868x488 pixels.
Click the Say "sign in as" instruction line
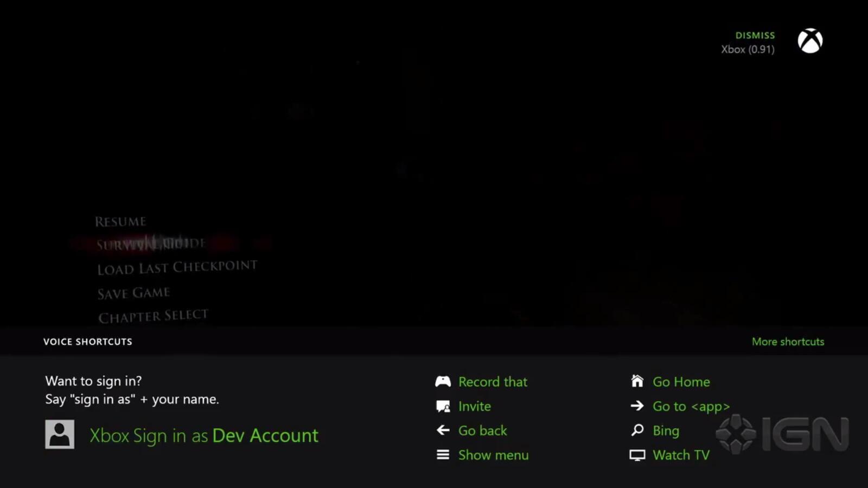[132, 400]
